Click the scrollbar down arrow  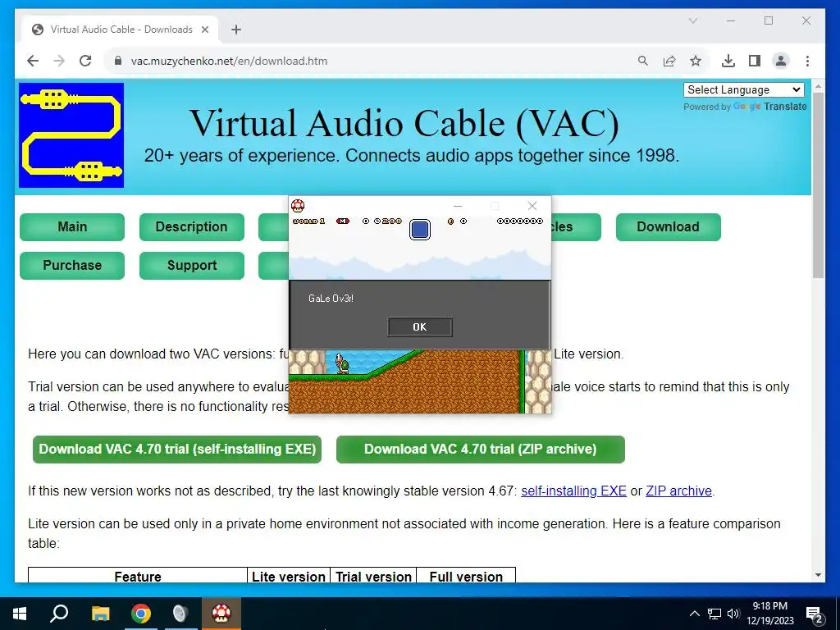point(818,575)
